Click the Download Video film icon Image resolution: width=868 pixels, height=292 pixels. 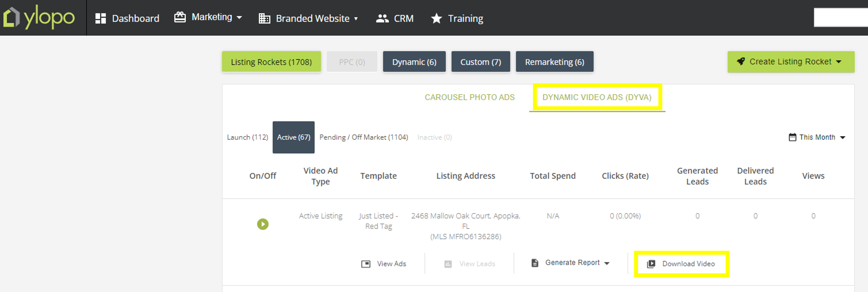click(651, 264)
